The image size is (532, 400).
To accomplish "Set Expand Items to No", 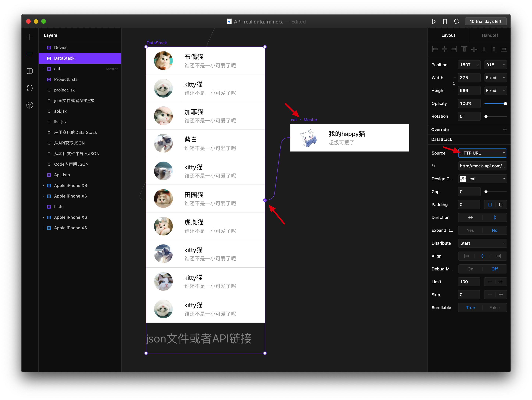I will tap(495, 230).
